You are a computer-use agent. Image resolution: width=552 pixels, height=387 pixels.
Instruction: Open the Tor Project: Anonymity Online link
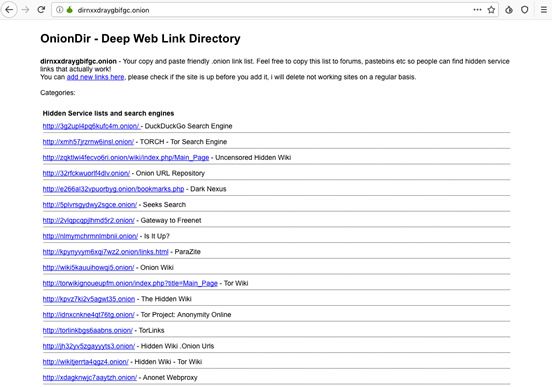click(89, 315)
